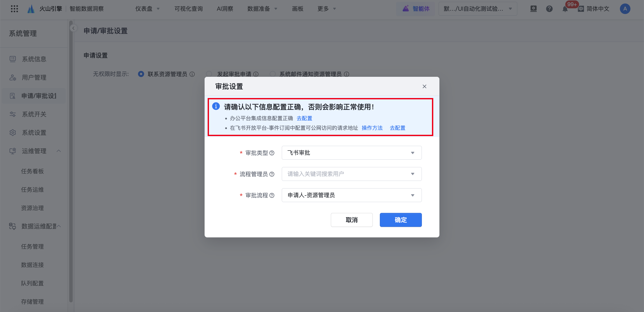The height and width of the screenshot is (312, 644).
Task: Click the 确定 confirm button
Action: coord(400,220)
